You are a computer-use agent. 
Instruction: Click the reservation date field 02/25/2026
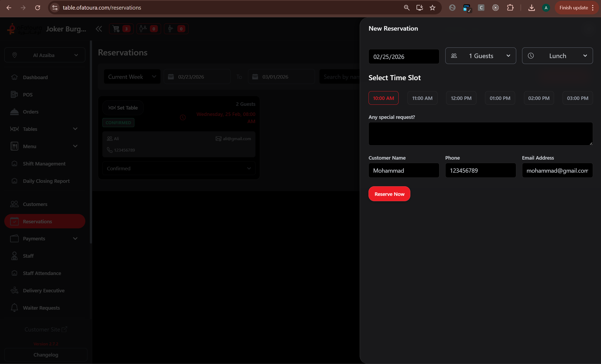403,56
